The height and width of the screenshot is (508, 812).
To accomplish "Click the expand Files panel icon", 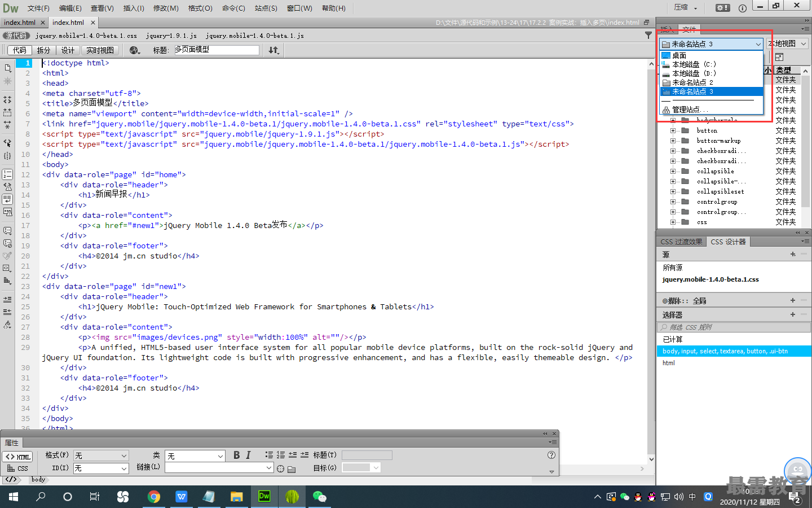I will tap(779, 57).
